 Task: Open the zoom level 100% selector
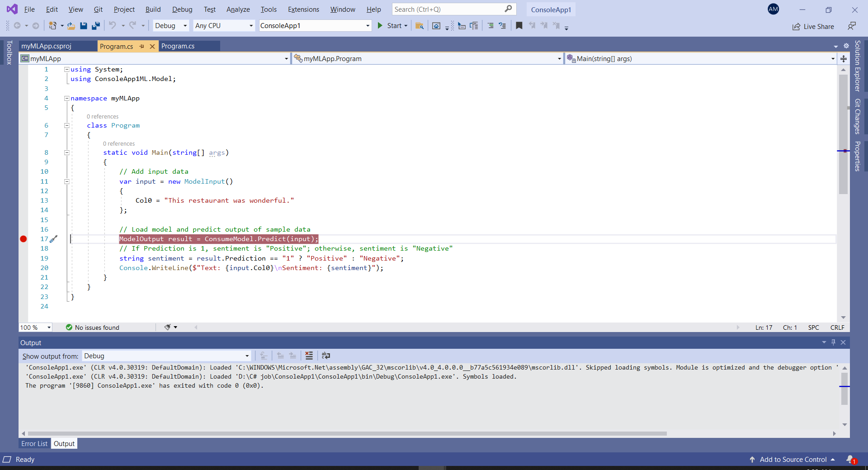[x=35, y=327]
